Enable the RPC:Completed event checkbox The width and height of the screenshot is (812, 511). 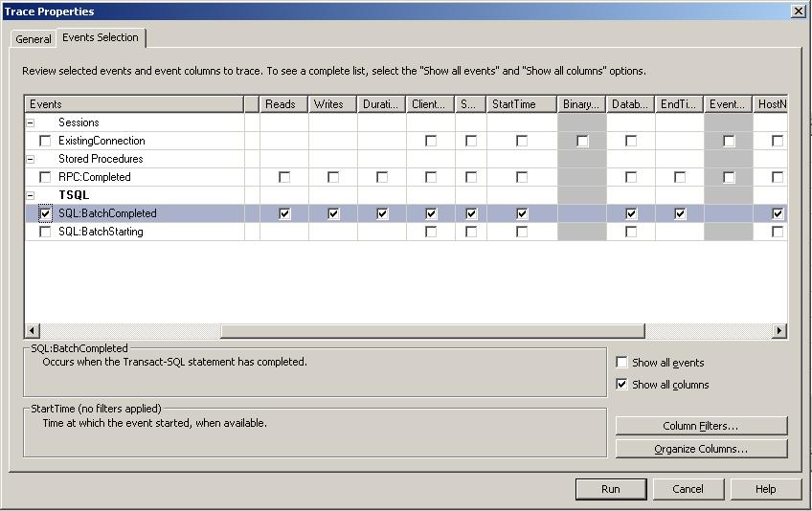(x=45, y=177)
